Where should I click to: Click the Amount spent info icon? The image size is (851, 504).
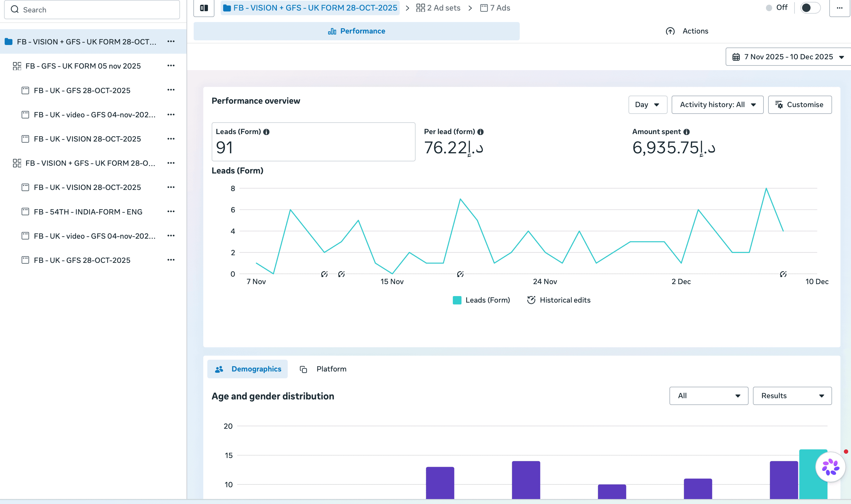pos(686,132)
